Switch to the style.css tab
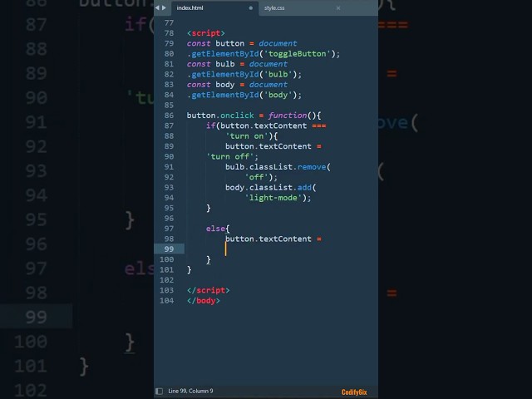 coord(274,7)
